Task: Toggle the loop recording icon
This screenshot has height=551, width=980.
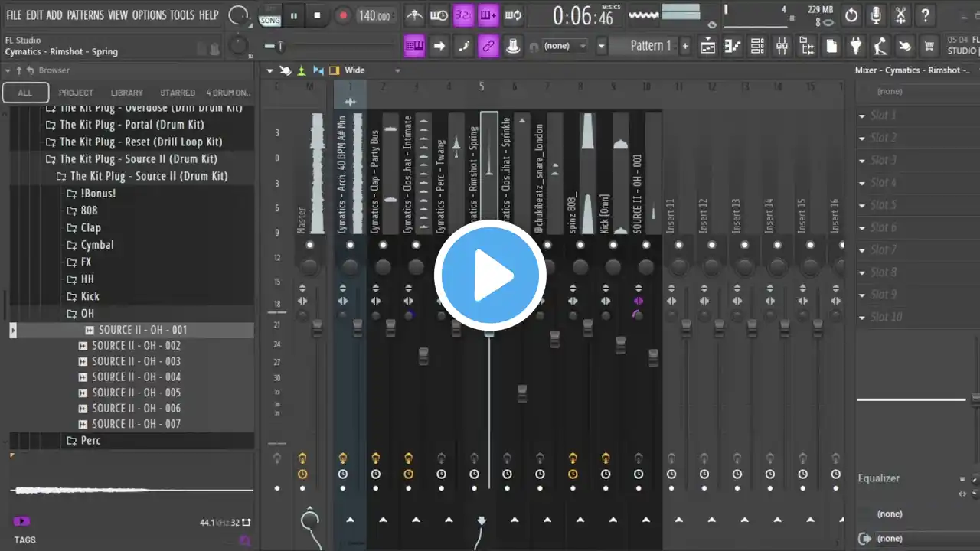Action: (x=513, y=15)
